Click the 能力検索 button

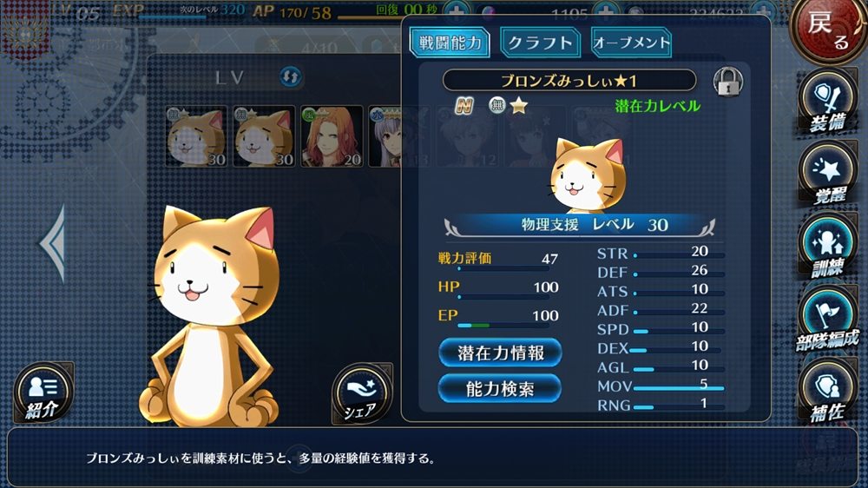point(500,389)
